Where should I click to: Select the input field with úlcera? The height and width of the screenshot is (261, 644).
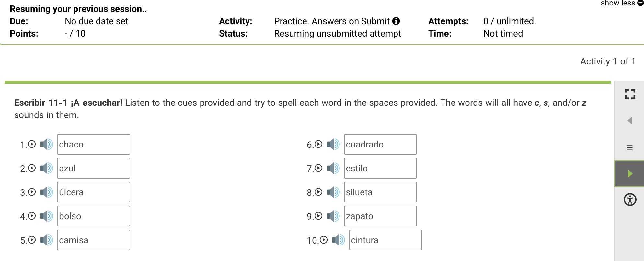94,192
